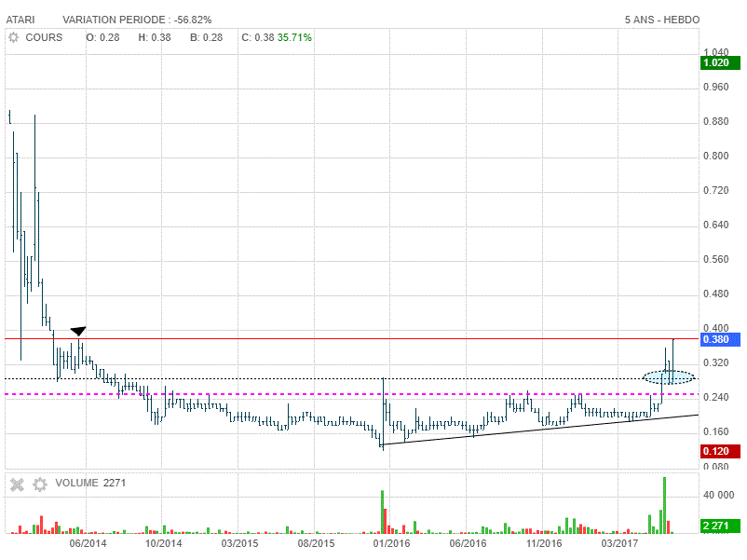Image resolution: width=747 pixels, height=560 pixels.
Task: Click the tall green volume bar near 01/2016
Action: [x=382, y=512]
